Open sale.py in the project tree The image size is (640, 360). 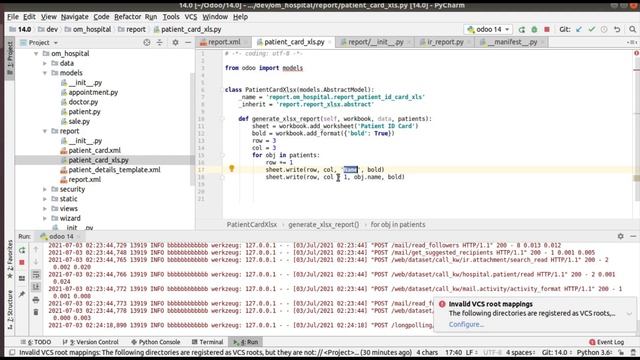pyautogui.click(x=79, y=122)
